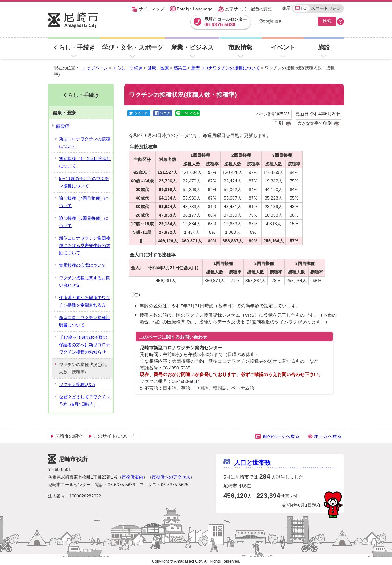
Task: Open sidebar 12歳～15歳のお子様の保護者の方へ link
Action: [x=85, y=345]
